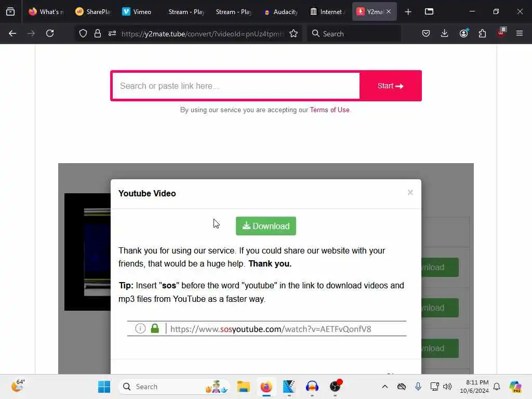Bookmark this page with star icon
Screen dimensions: 532x399
[x=294, y=33]
